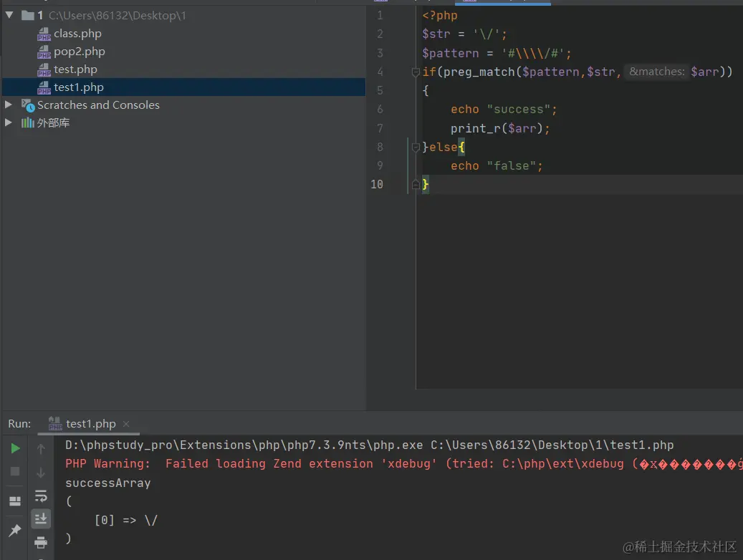
Task: Click print_r($arr) in editor
Action: pos(500,128)
